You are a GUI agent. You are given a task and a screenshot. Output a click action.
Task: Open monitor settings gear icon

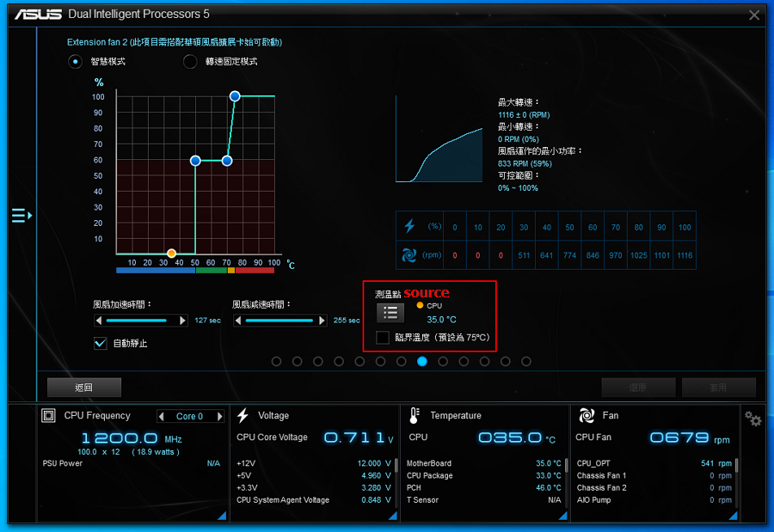pos(753,419)
